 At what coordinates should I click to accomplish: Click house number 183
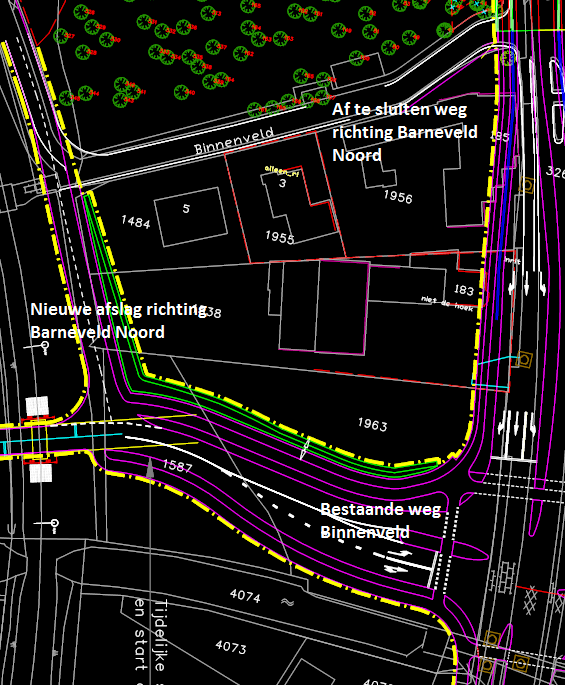464,290
